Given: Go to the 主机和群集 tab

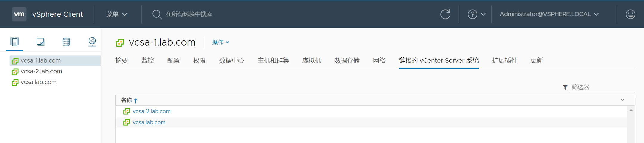Looking at the screenshot, I should click(273, 60).
